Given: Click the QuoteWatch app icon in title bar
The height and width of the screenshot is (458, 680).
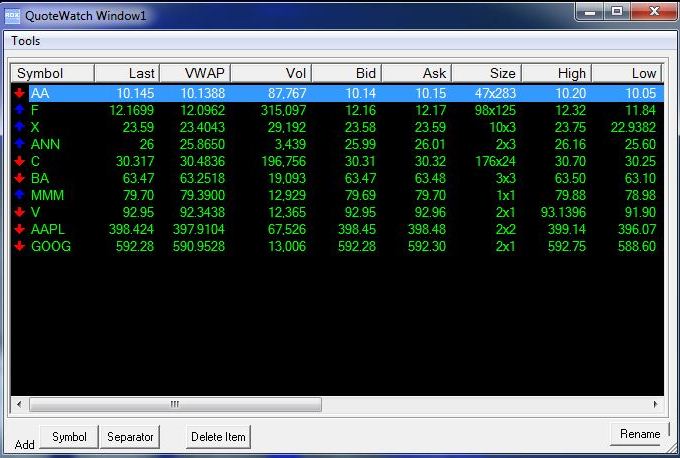Looking at the screenshot, I should coord(12,16).
